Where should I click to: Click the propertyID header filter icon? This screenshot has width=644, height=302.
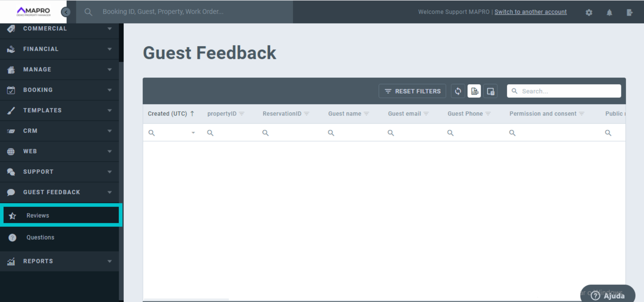point(241,114)
